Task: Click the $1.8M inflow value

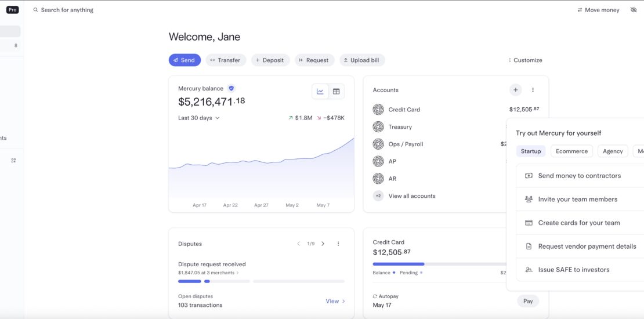Action: click(x=303, y=118)
